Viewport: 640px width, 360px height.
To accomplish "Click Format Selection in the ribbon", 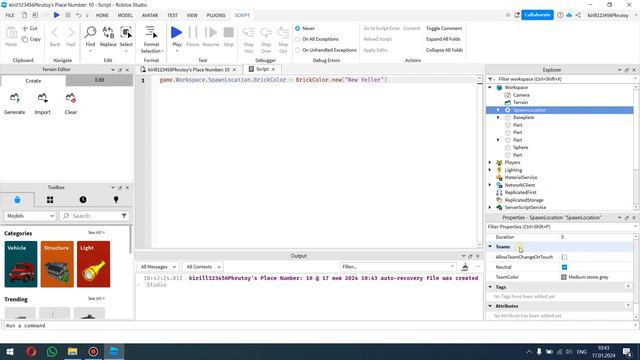I will tap(151, 39).
